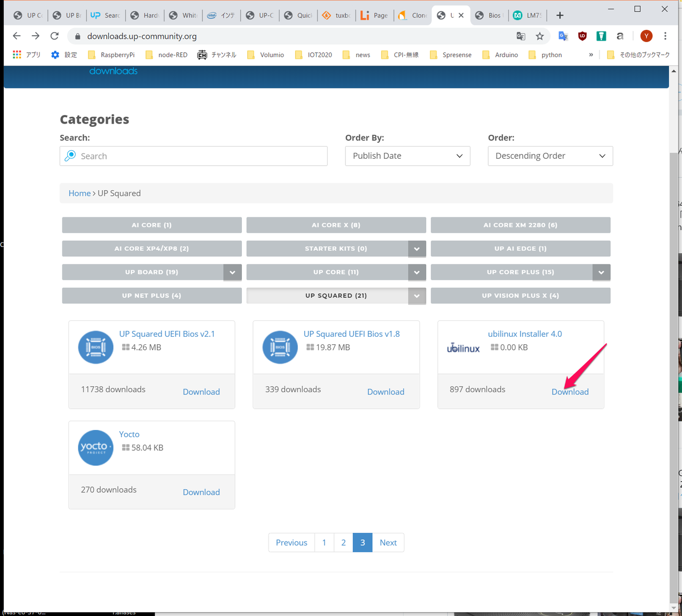682x616 pixels.
Task: Go to the Home breadcrumb link
Action: pyautogui.click(x=79, y=193)
